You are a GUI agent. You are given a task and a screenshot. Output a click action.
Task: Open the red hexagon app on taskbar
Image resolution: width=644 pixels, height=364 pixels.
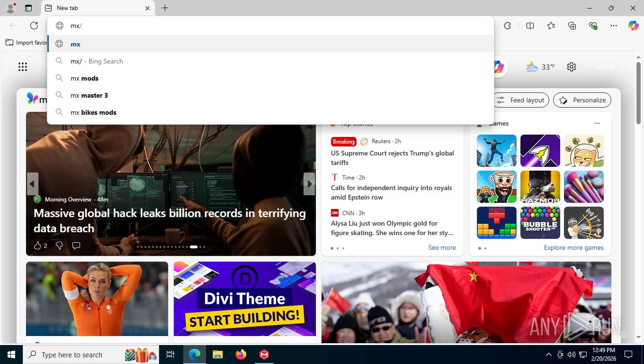tap(264, 355)
